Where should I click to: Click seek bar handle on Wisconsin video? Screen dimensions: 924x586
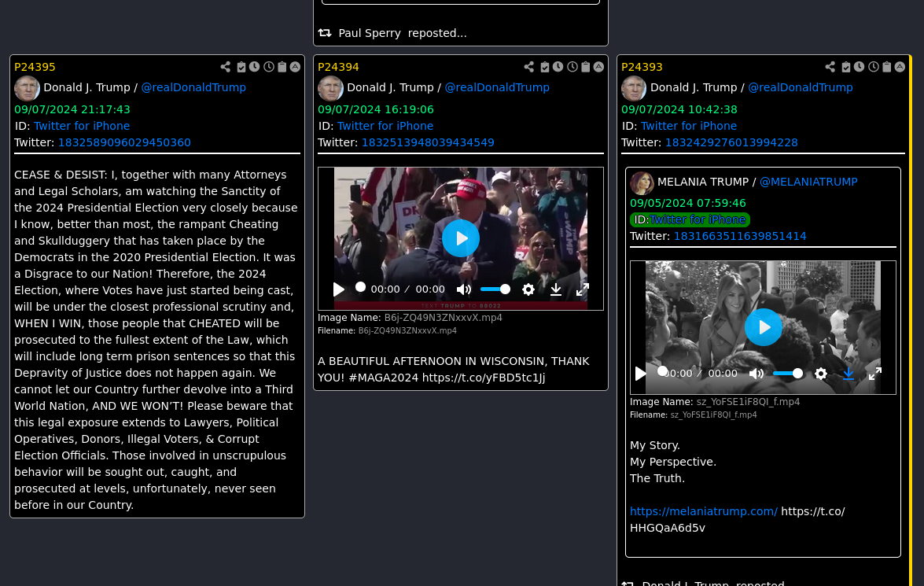(361, 287)
